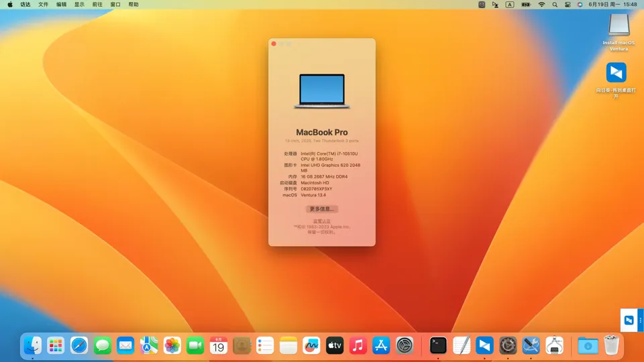Image resolution: width=644 pixels, height=362 pixels.
Task: Open the 文件 menu
Action: 44,5
